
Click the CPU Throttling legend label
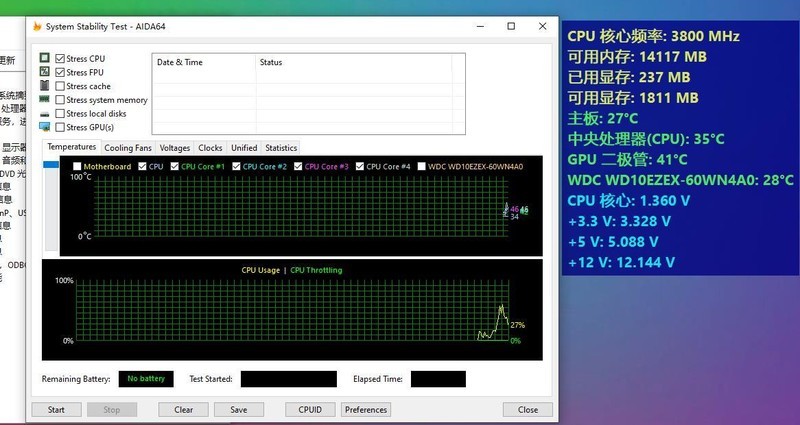tap(316, 270)
